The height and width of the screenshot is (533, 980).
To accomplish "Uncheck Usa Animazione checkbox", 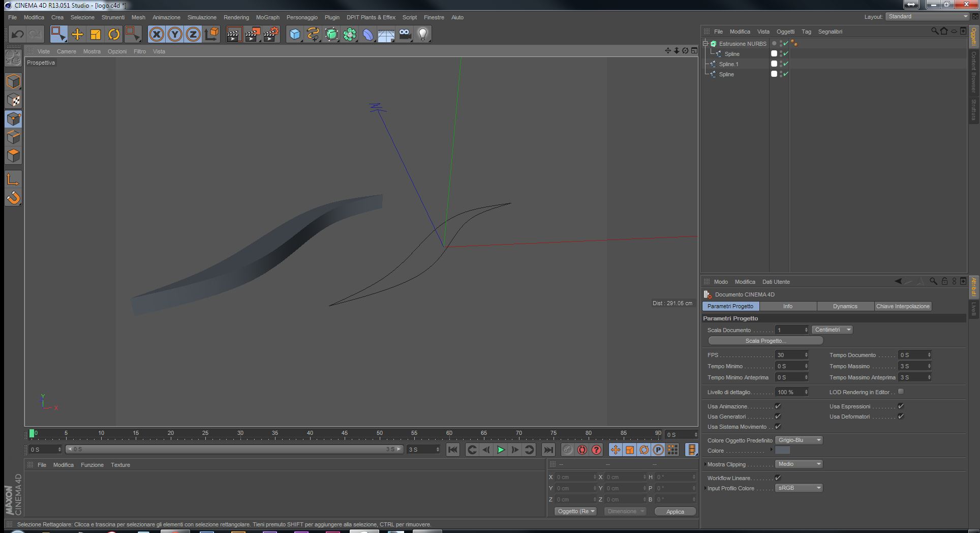I will 778,406.
